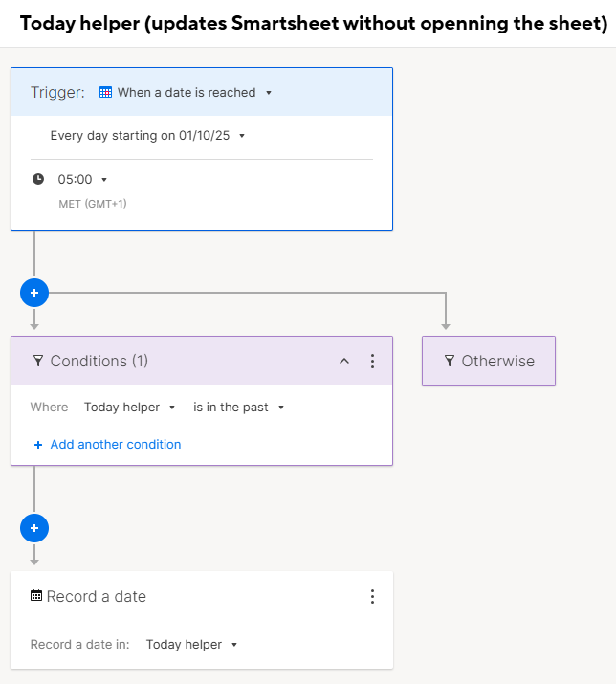Click the filter icon in the Otherwise block
The width and height of the screenshot is (616, 684).
pos(450,361)
